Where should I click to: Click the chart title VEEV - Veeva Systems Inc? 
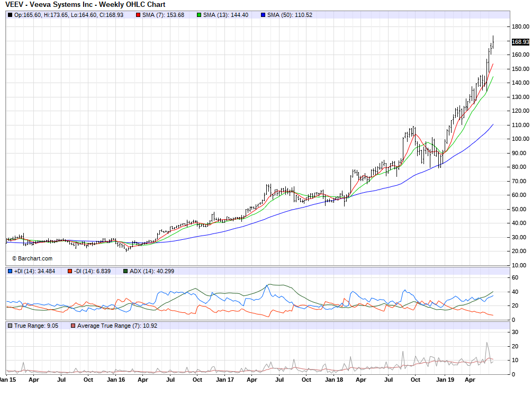click(85, 5)
